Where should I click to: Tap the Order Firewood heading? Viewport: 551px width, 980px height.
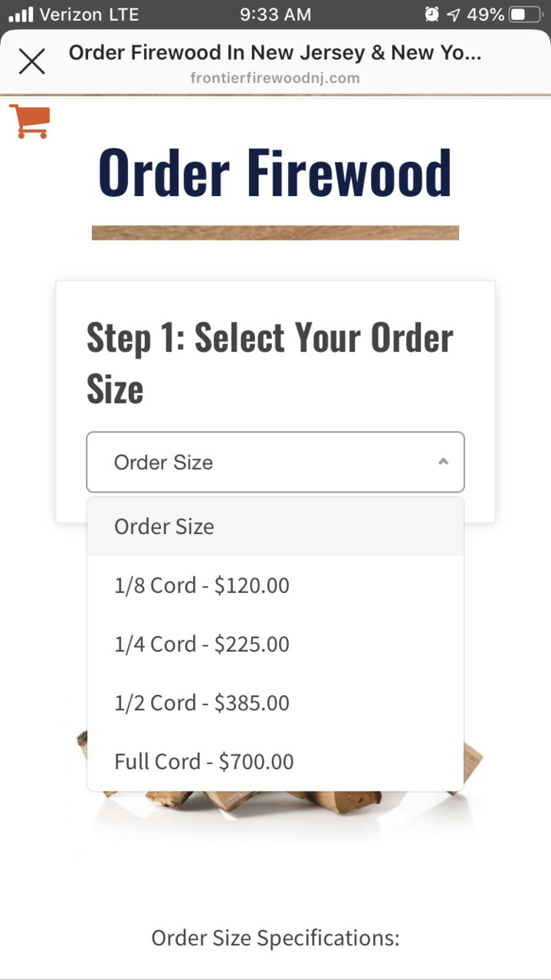click(x=275, y=172)
